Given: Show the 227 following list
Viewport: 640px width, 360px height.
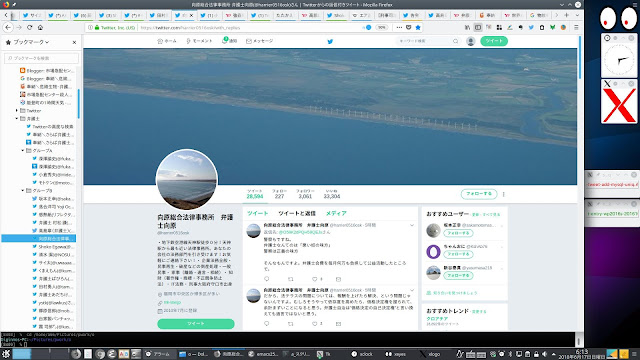Looking at the screenshot, I should click(x=279, y=194).
